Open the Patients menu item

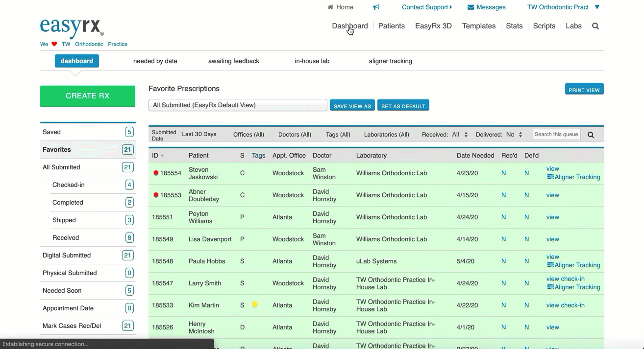[x=392, y=26]
